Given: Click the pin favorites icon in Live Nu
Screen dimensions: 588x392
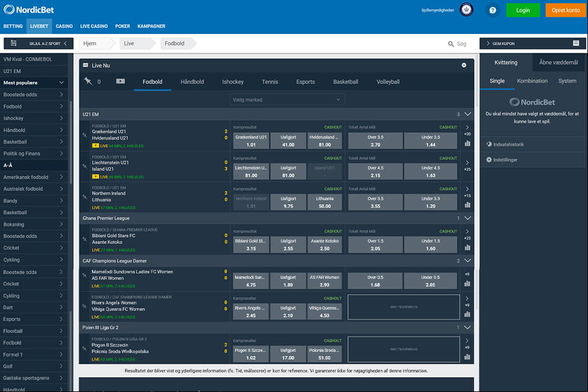Looking at the screenshot, I should tap(88, 81).
